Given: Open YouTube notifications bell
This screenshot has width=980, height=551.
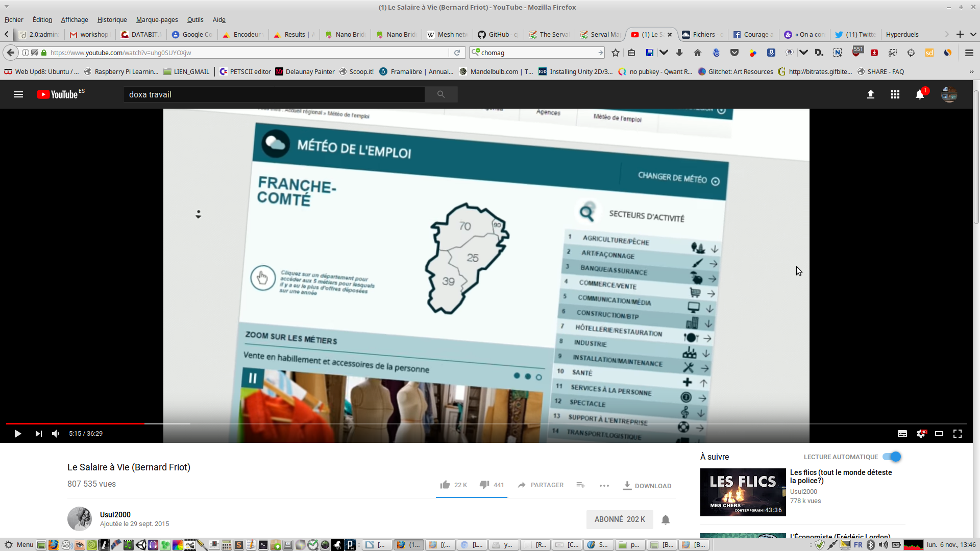Looking at the screenshot, I should click(x=920, y=94).
